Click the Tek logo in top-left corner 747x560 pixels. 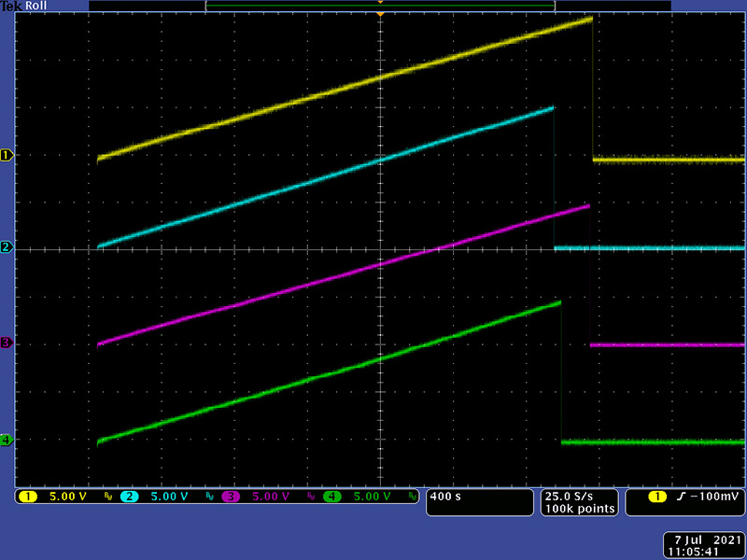pos(12,6)
